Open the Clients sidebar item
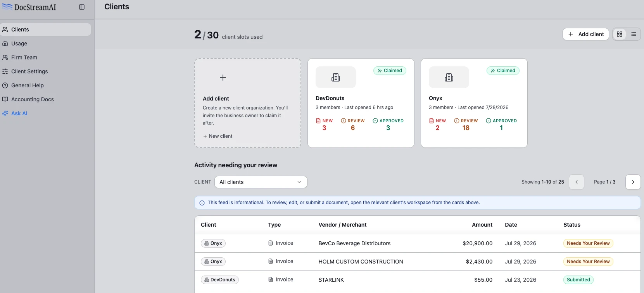Screen dimensions: 644x293 tap(45, 29)
